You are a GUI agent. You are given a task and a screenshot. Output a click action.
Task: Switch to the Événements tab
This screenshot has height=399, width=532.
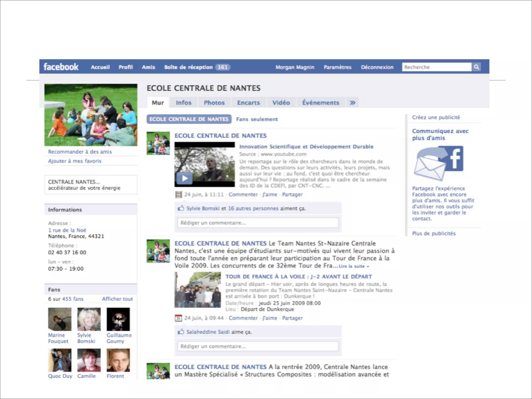321,103
